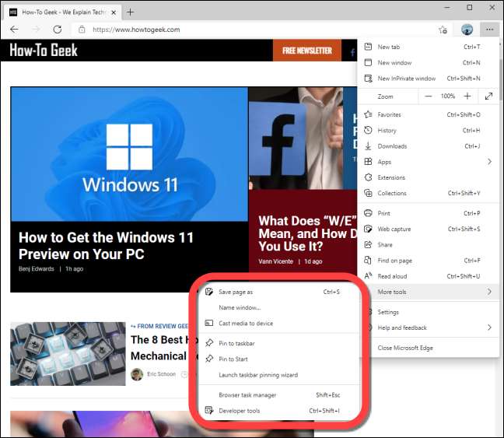Open the Settings and more ellipsis menu
This screenshot has height=438, width=504.
click(x=488, y=30)
